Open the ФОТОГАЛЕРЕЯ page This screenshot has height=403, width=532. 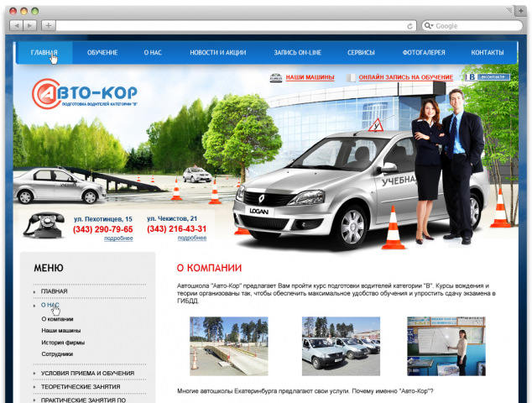[x=424, y=53]
